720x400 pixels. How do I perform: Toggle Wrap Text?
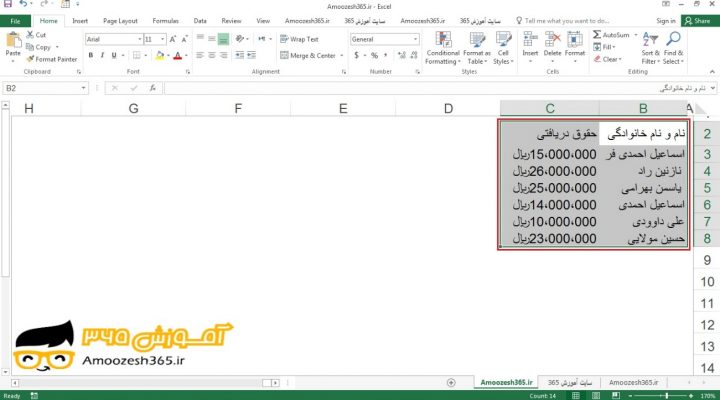pos(299,39)
